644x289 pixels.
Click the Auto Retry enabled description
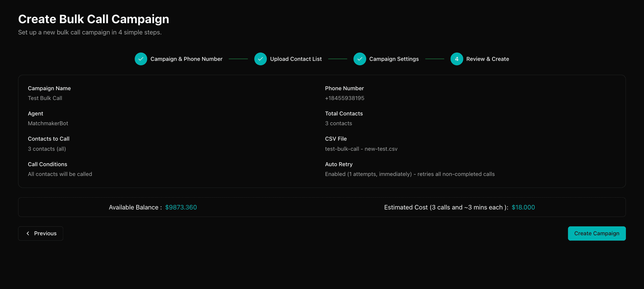click(x=410, y=174)
